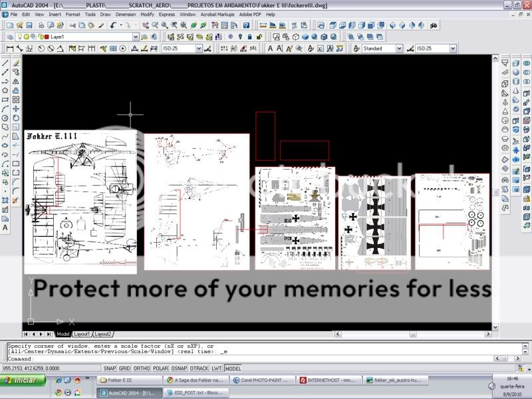This screenshot has height=399, width=532.
Task: Select the Erase tool
Action: coord(16,63)
